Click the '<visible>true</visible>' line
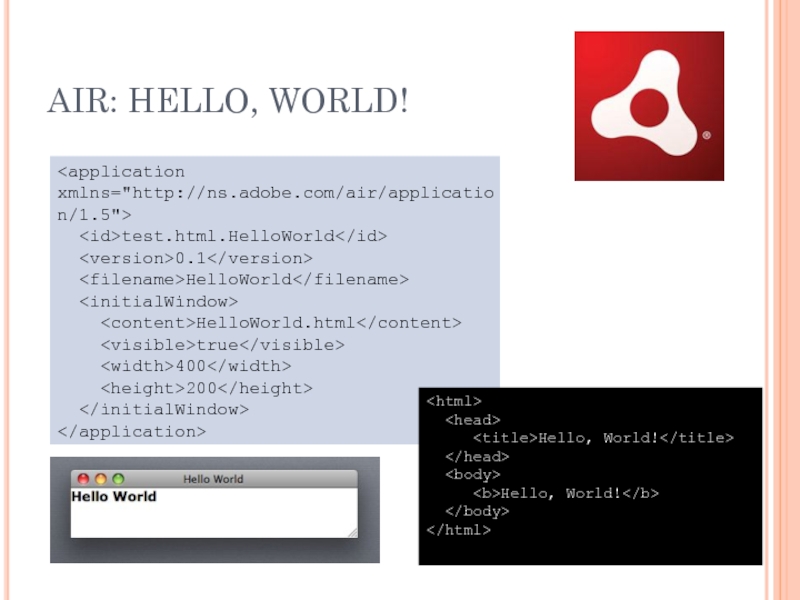The width and height of the screenshot is (800, 600). point(222,345)
